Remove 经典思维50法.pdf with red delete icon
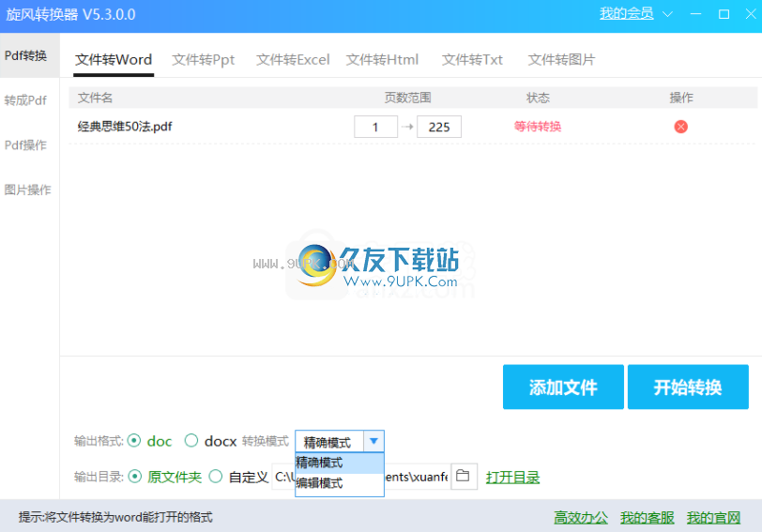 click(x=681, y=127)
